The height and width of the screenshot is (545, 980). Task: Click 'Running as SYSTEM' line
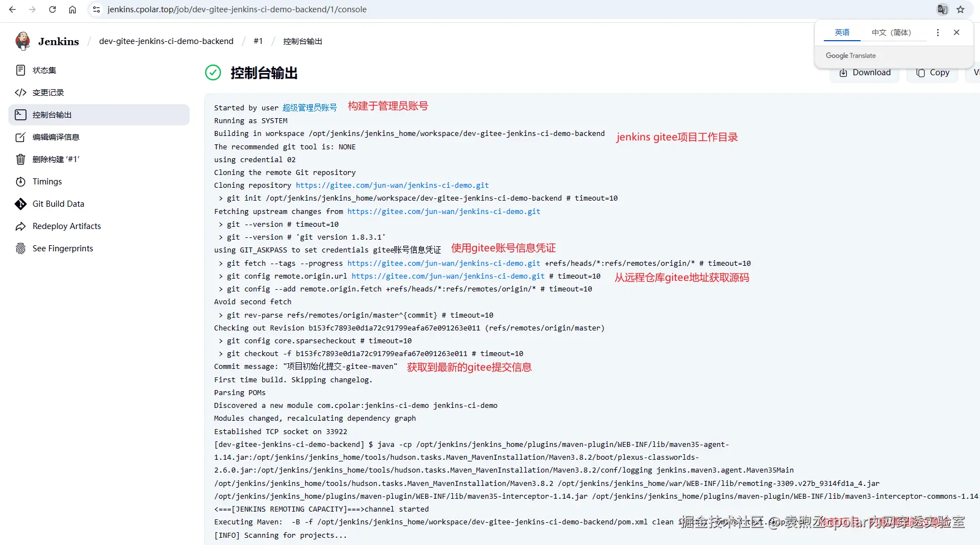pyautogui.click(x=251, y=120)
